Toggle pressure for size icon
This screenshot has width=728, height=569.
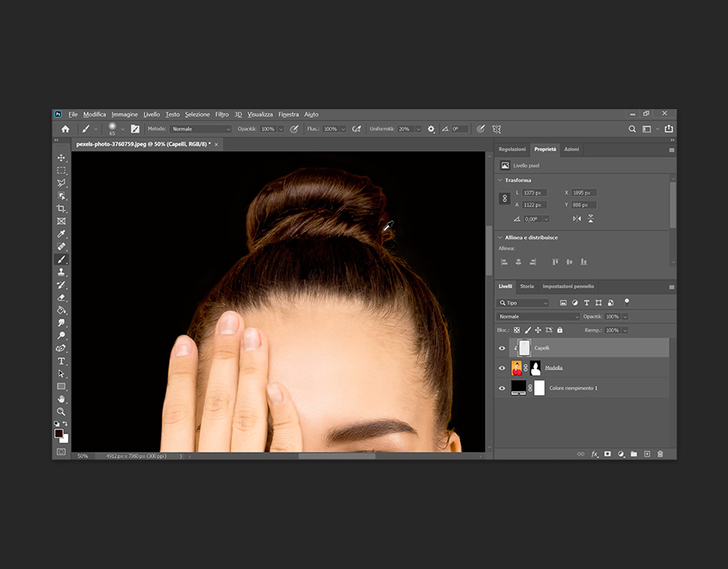[480, 129]
